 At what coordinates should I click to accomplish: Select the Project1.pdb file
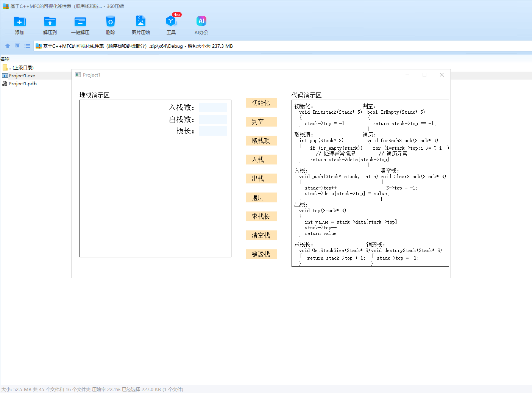click(x=23, y=84)
